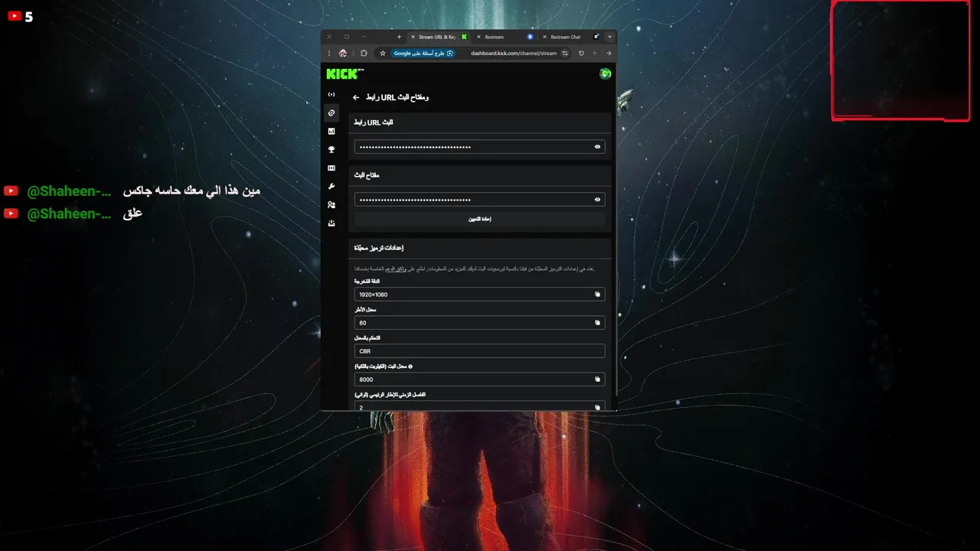The height and width of the screenshot is (551, 980).
Task: Open the browser extensions puzzle icon
Action: pos(364,54)
